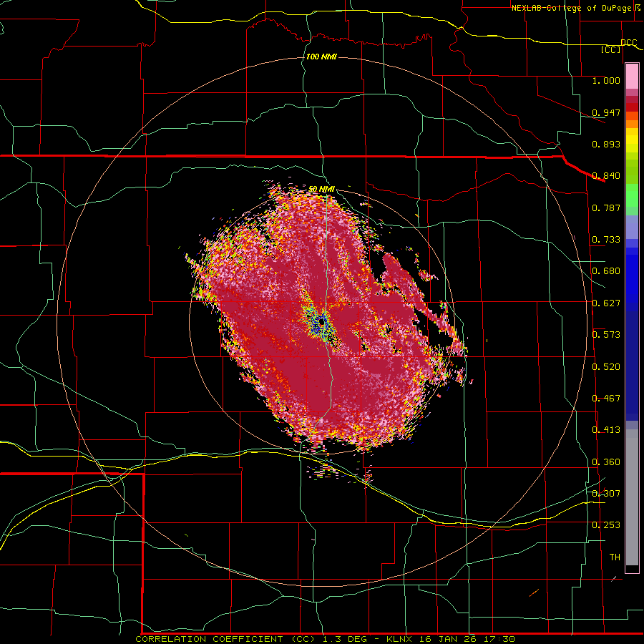The height and width of the screenshot is (644, 644).
Task: Select the 0.520 scale value
Action: 606,367
